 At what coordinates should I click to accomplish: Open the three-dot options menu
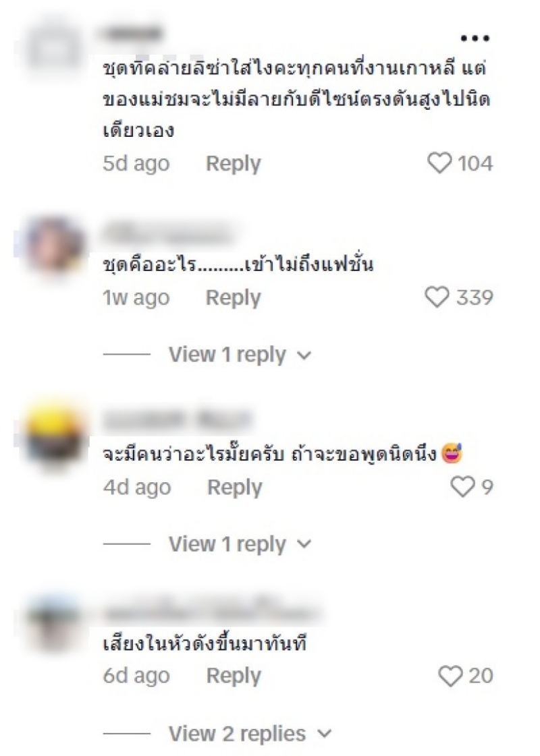point(475,38)
